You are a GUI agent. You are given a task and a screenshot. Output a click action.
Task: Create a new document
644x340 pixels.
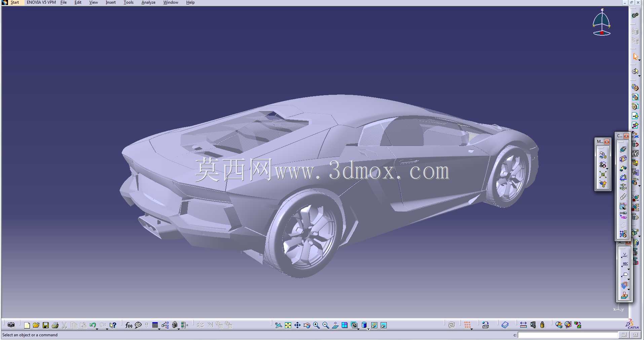(x=27, y=325)
